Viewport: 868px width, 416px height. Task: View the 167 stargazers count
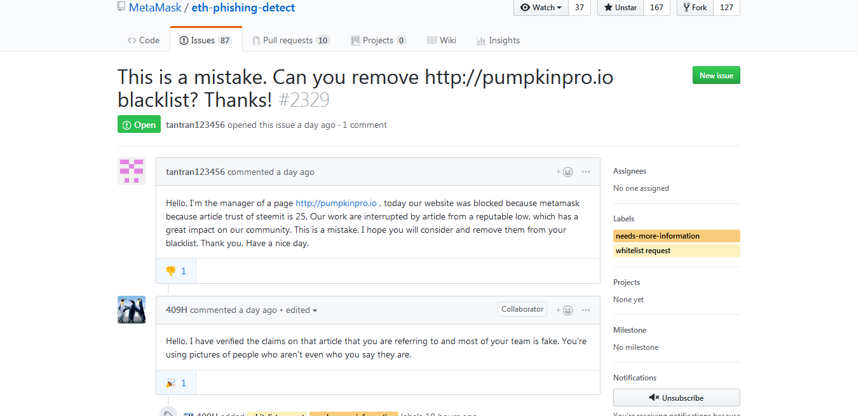tap(656, 8)
